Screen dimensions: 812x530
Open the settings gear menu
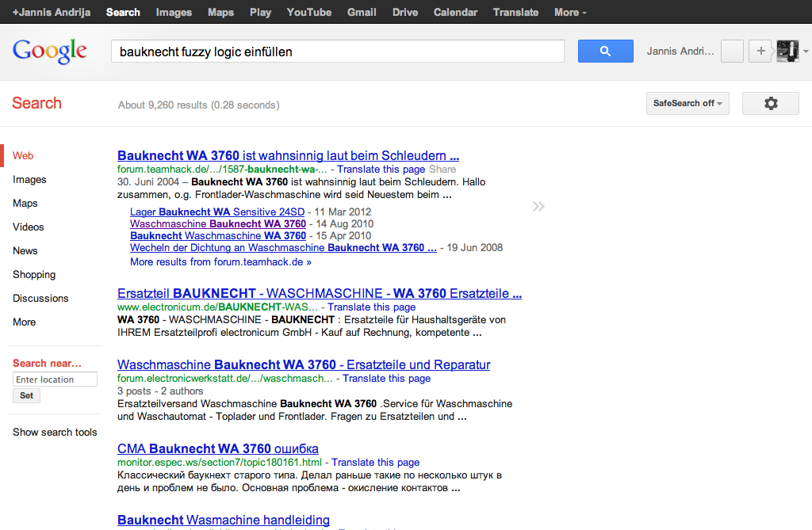(771, 104)
